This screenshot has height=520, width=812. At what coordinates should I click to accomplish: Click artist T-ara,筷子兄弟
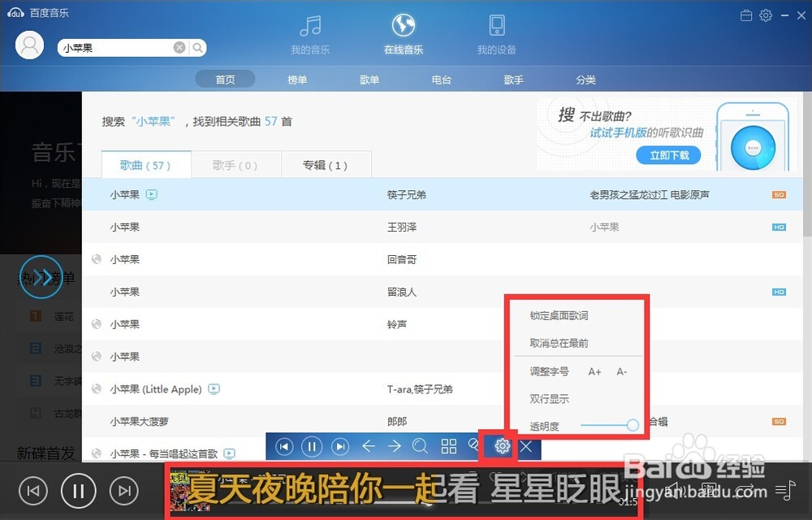click(420, 389)
